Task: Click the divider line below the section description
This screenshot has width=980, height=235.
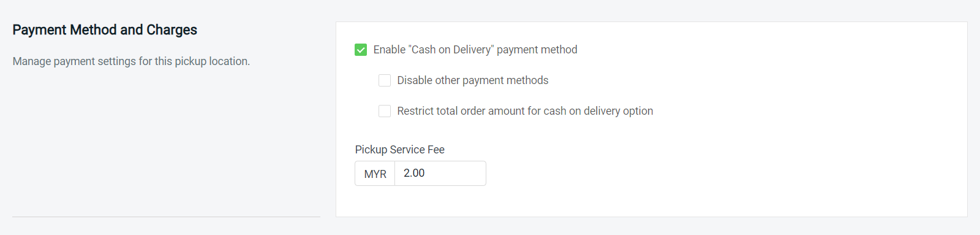Action: 166,217
